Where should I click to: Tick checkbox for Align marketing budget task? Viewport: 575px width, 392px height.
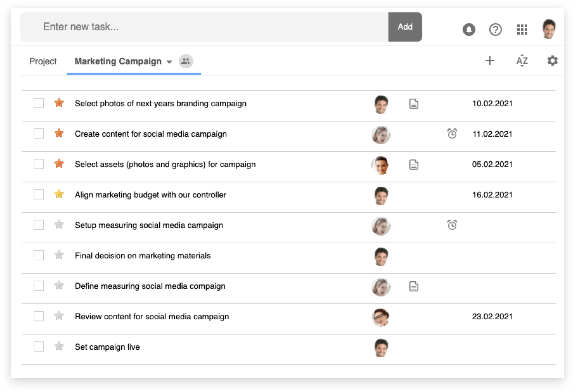pyautogui.click(x=39, y=195)
